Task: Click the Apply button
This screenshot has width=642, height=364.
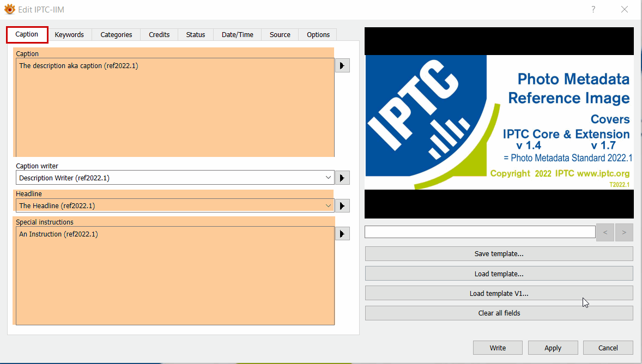Action: coord(553,348)
